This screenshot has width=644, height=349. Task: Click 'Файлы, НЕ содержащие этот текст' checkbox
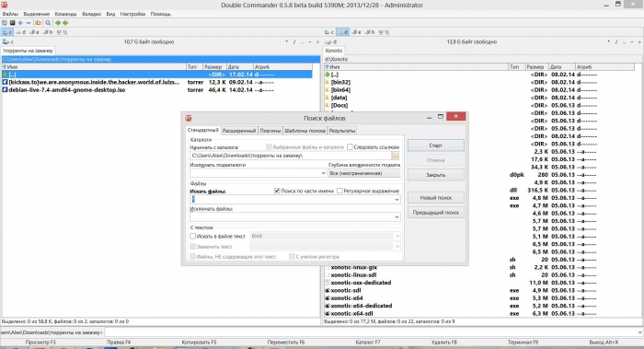tap(192, 257)
